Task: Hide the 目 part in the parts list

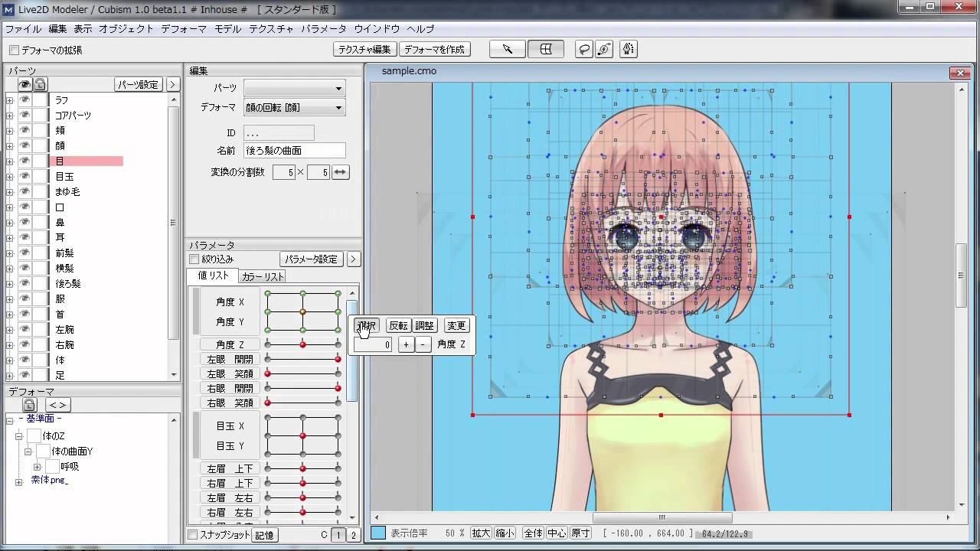Action: pyautogui.click(x=24, y=161)
